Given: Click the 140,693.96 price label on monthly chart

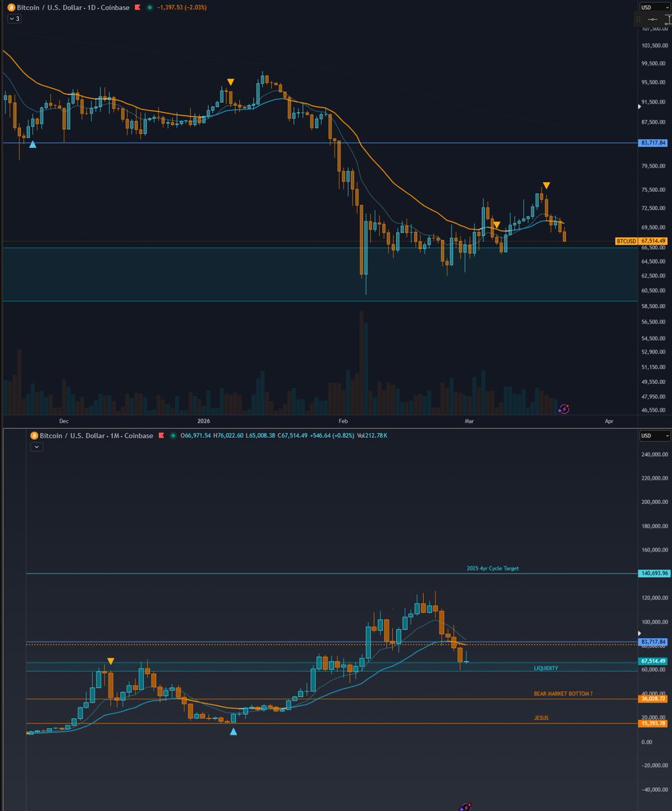Looking at the screenshot, I should click(654, 573).
